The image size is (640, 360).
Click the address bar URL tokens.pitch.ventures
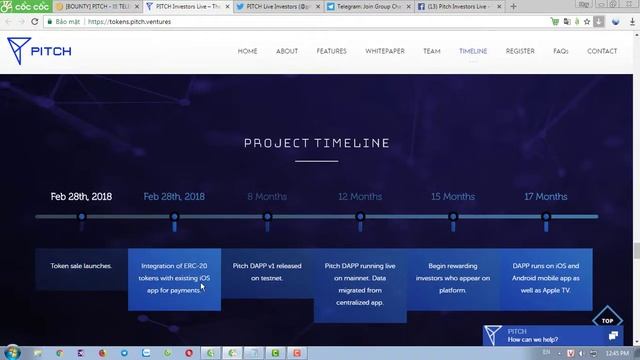[129, 22]
